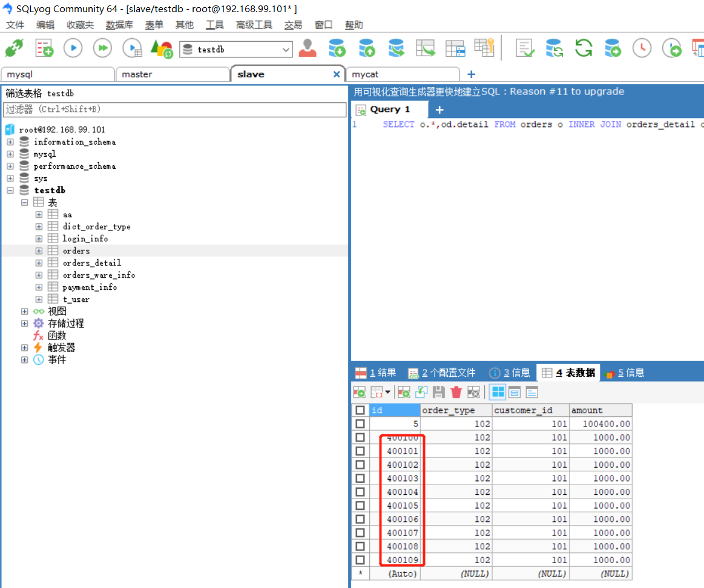
Task: Click the execute-and-edit resultset icon
Action: click(133, 48)
